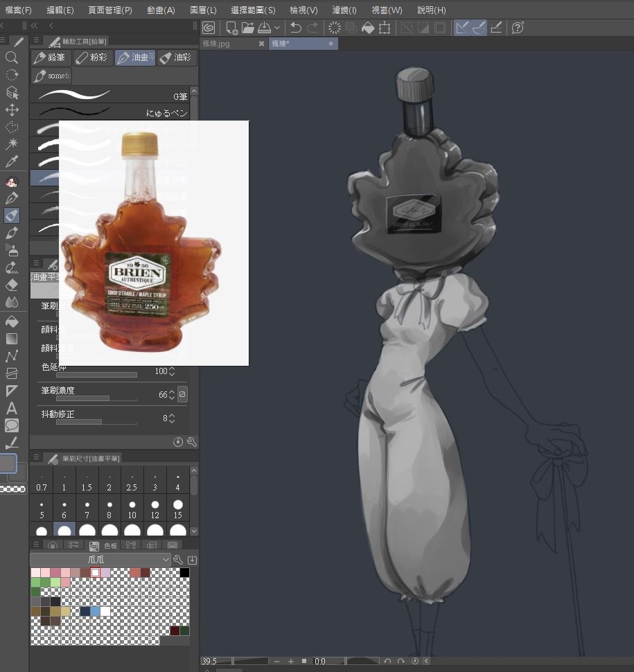Select the transparent checkered color chip
This screenshot has height=672, width=634.
pos(13,489)
